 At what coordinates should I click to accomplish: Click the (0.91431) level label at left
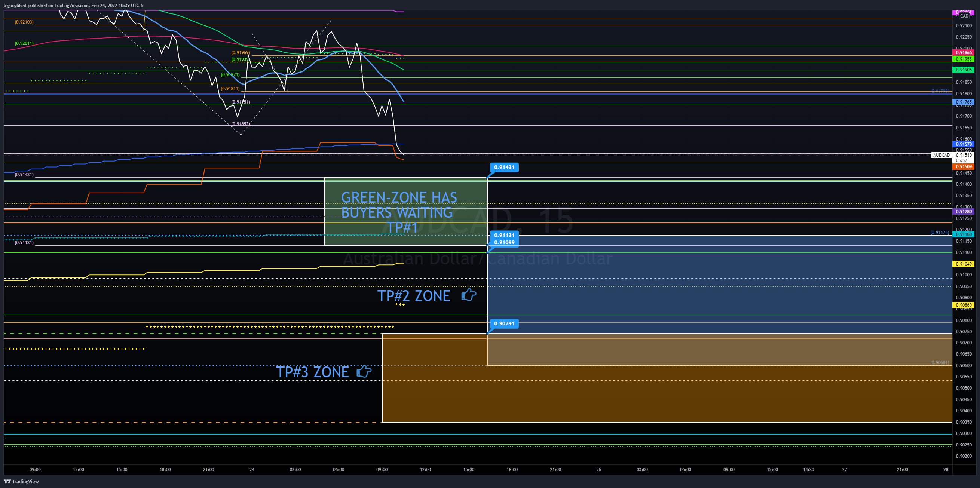pyautogui.click(x=24, y=175)
